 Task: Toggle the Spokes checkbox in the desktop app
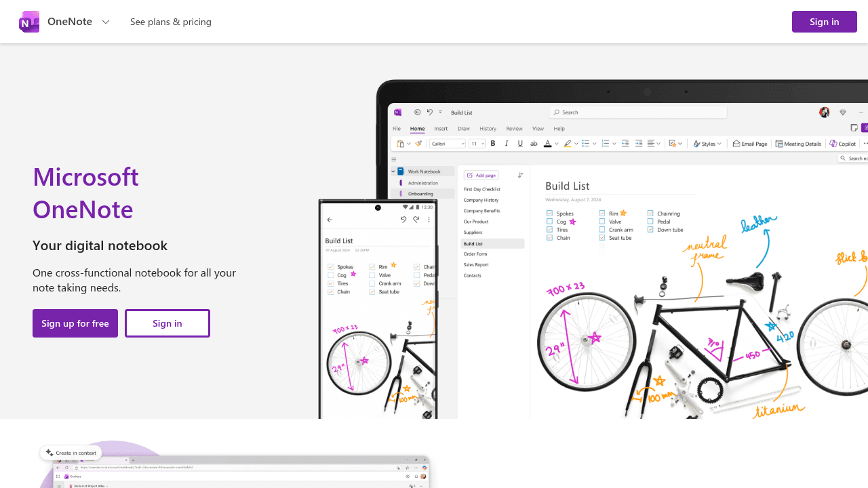[550, 213]
